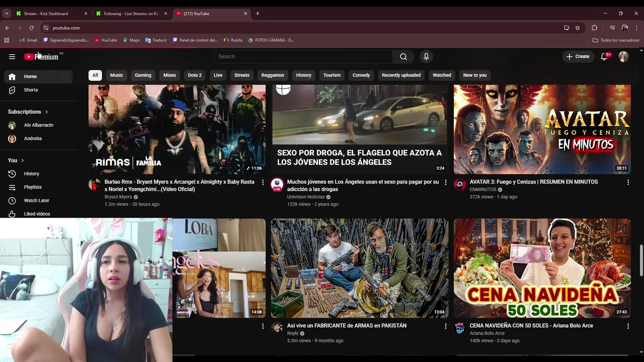Open the Extensions puzzle icon
This screenshot has width=644, height=362.
(x=594, y=28)
